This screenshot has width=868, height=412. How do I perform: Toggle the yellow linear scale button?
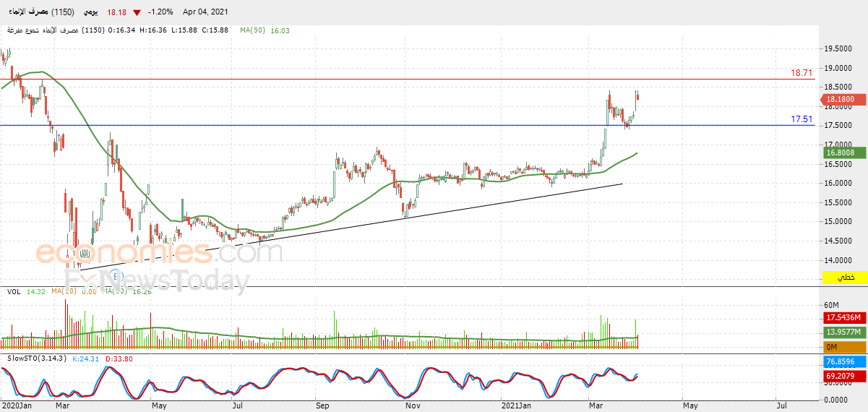844,278
